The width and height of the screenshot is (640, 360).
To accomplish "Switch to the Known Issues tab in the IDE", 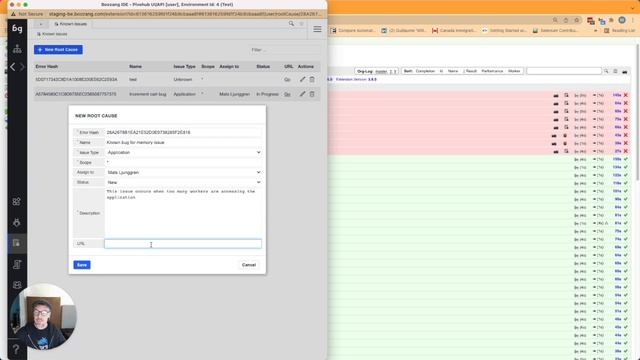I will point(71,24).
